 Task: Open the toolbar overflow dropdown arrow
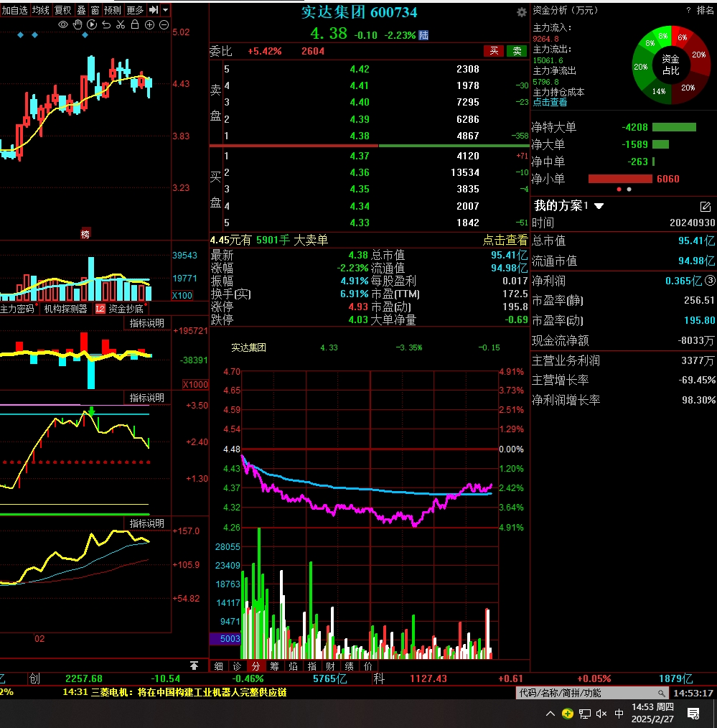click(x=165, y=10)
